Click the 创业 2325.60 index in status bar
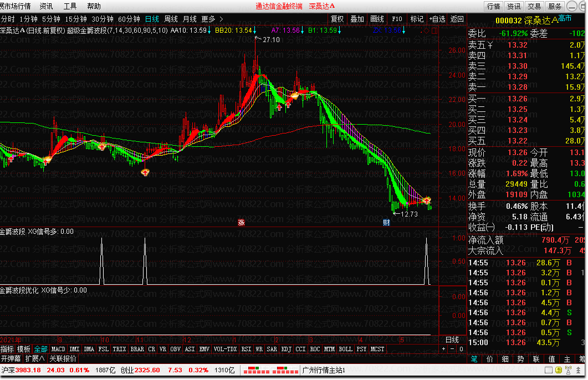Viewport: 588px width, 380px height. 140,370
